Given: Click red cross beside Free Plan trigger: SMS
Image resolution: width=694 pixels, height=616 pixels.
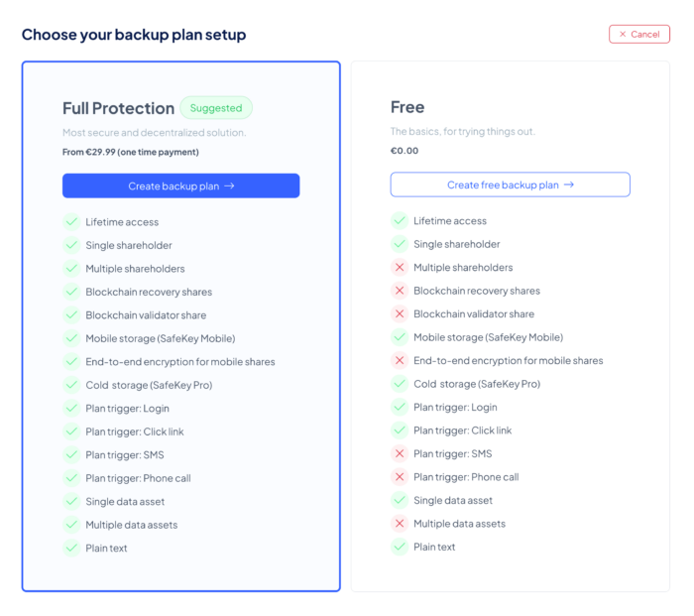Looking at the screenshot, I should [400, 453].
